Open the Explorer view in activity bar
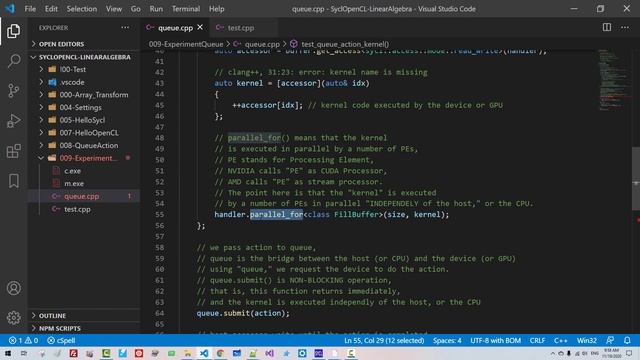This screenshot has height=360, width=640. point(13,31)
